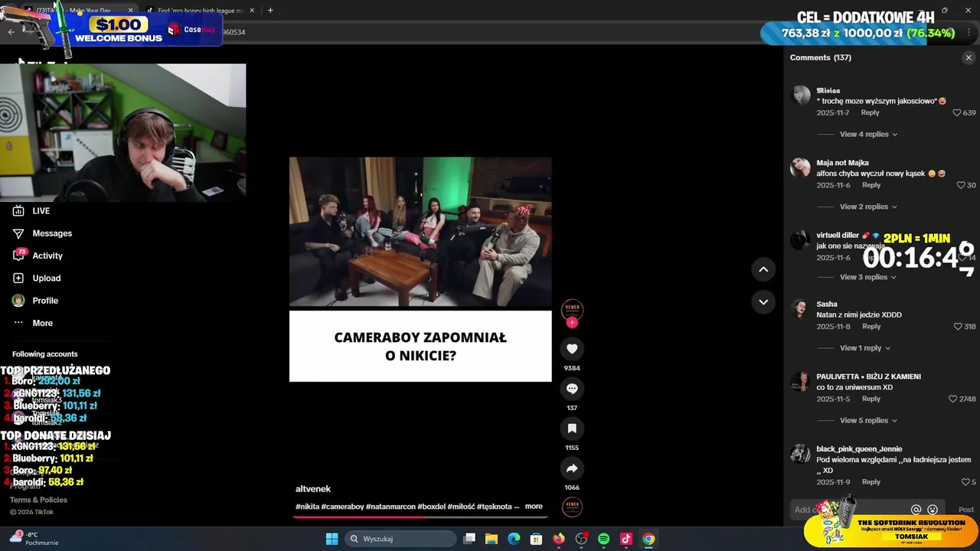The height and width of the screenshot is (551, 980).
Task: Expand View 4 replies
Action: [868, 135]
